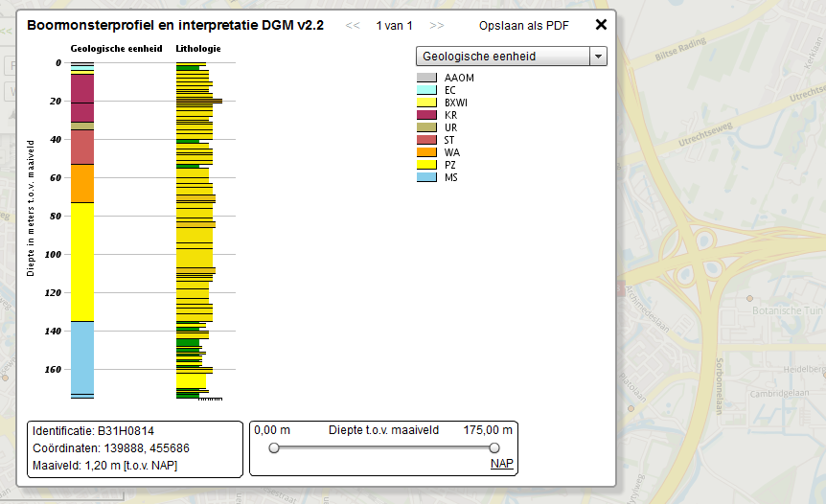Viewport: 826px width, 504px height.
Task: Go to previous profile with << arrows
Action: [x=353, y=26]
